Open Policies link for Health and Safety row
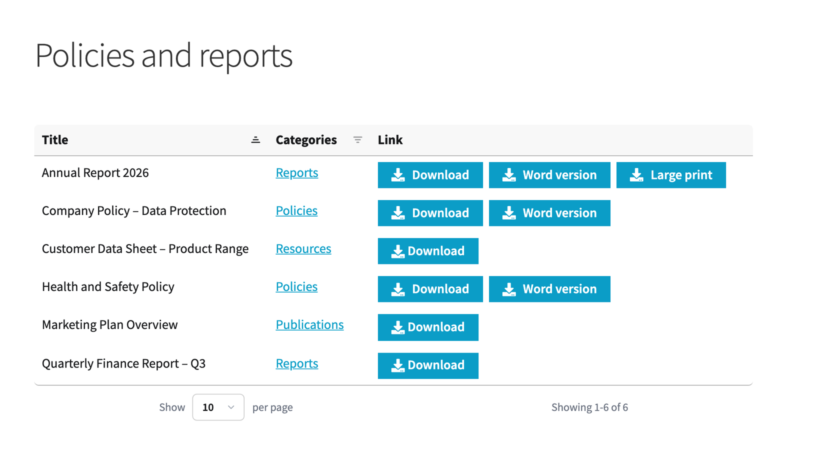820x462 pixels. click(297, 287)
